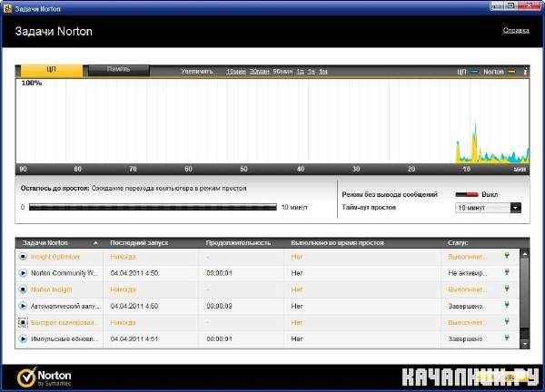Image resolution: width=545 pixels, height=392 pixels.
Task: Click power plug icon in Norton Community row
Action: click(x=507, y=272)
